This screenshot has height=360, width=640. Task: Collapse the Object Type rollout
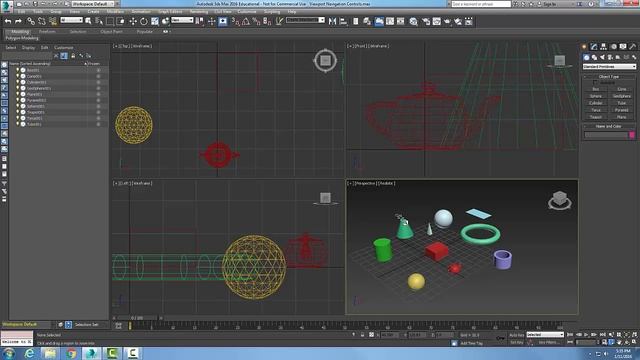(609, 76)
